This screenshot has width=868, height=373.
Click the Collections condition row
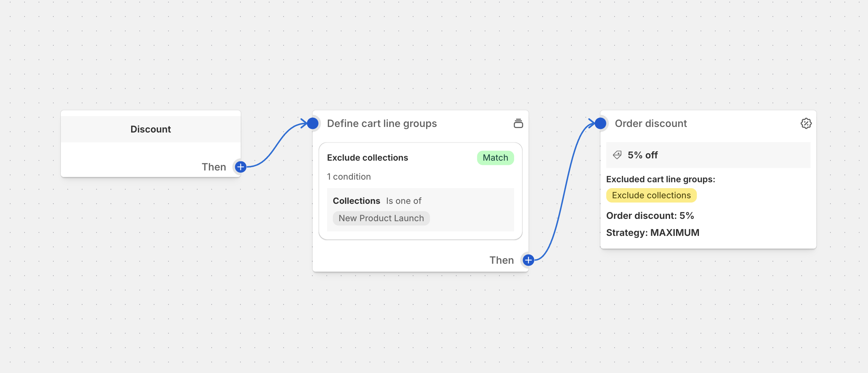[356, 201]
